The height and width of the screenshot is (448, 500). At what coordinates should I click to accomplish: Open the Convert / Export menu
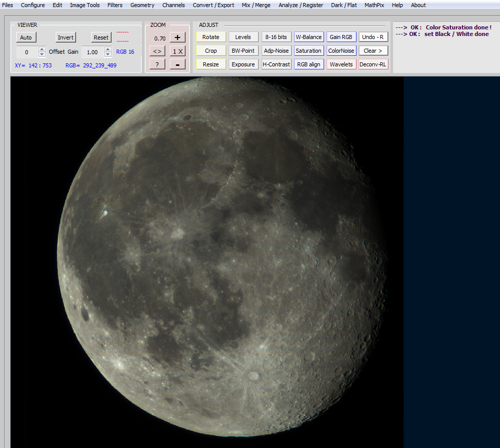[x=213, y=5]
